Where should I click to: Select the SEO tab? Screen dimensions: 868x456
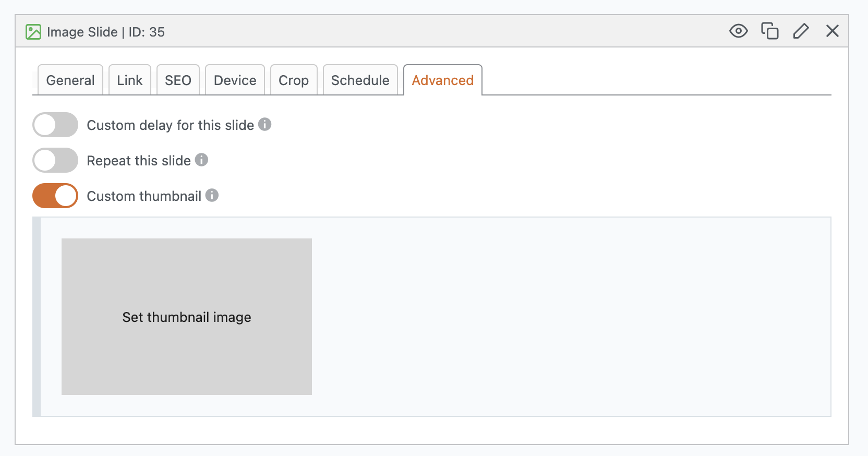(x=178, y=80)
